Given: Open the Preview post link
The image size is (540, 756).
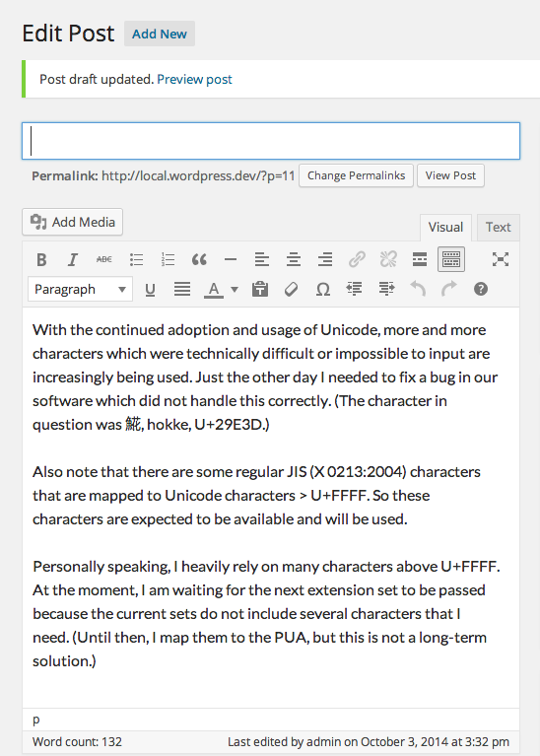Looking at the screenshot, I should coord(194,79).
